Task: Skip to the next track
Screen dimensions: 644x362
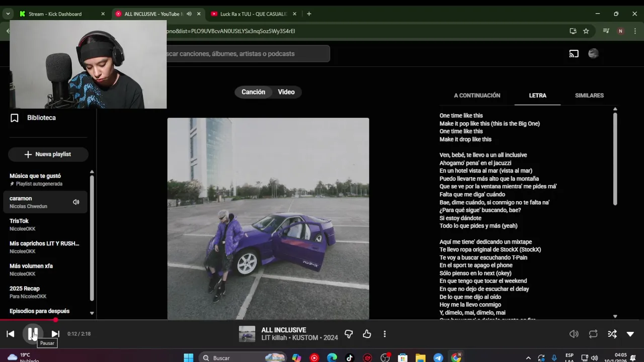Action: pos(55,334)
